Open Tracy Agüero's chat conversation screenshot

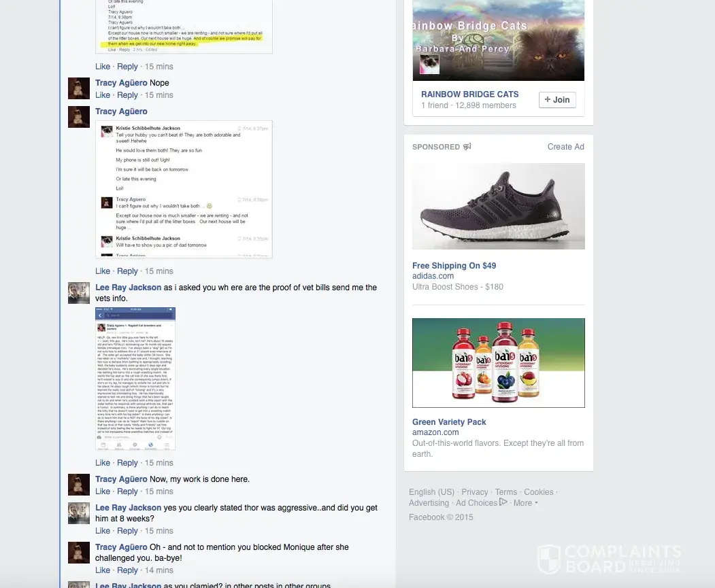click(184, 190)
